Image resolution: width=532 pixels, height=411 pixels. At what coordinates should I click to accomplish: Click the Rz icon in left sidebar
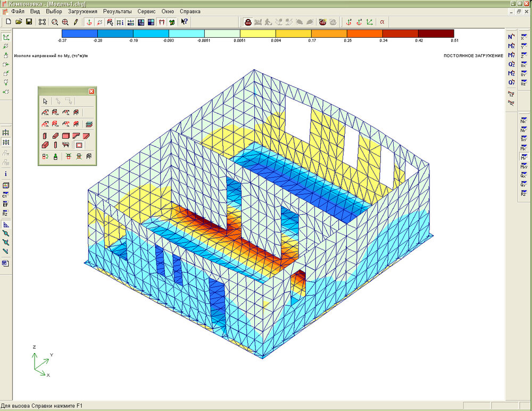(x=5, y=213)
